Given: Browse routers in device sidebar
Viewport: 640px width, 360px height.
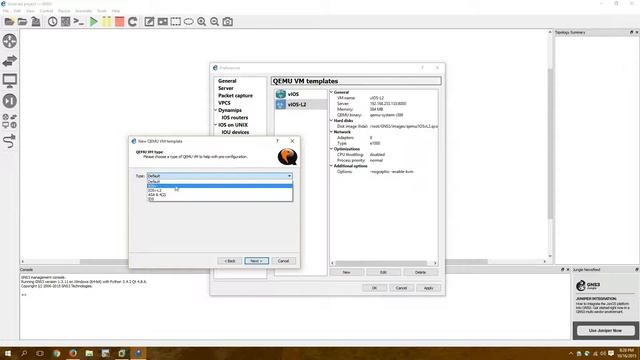Looking at the screenshot, I should coord(10,41).
